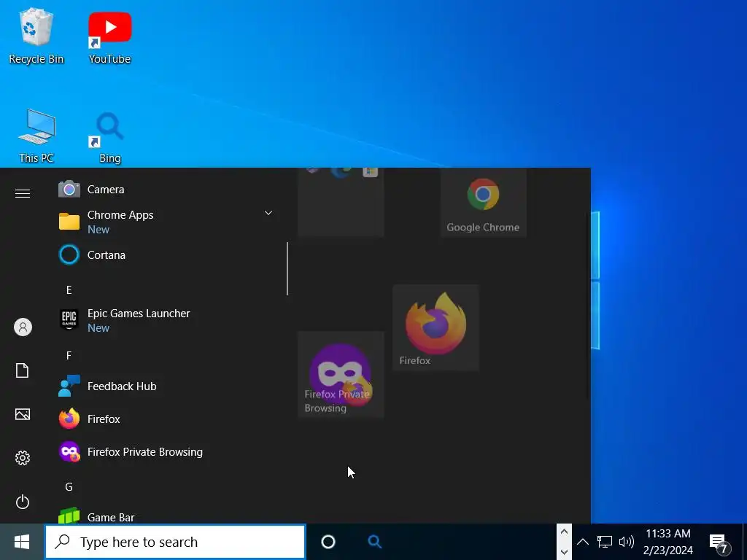Show hidden system tray icons chevron
This screenshot has width=747, height=560.
point(583,542)
